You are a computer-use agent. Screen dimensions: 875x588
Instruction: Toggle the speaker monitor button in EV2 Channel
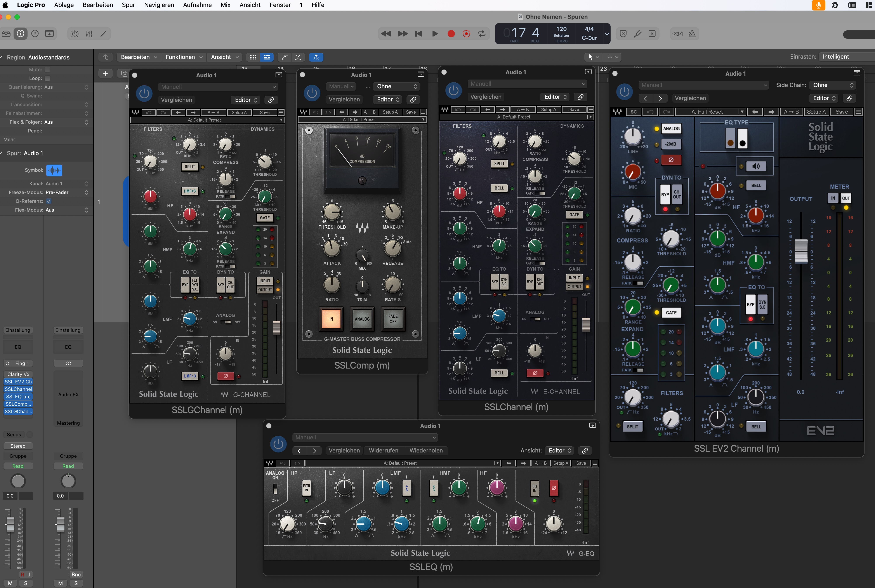coord(756,166)
